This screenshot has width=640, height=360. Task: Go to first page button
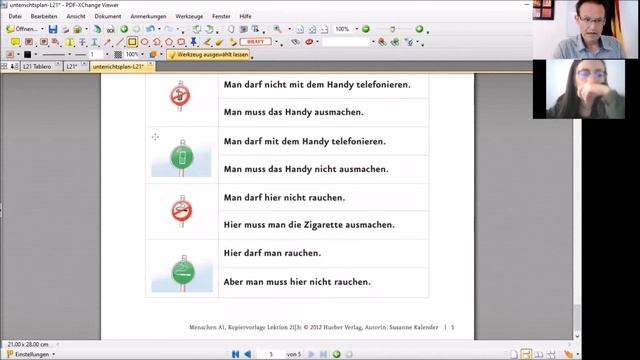tap(236, 354)
